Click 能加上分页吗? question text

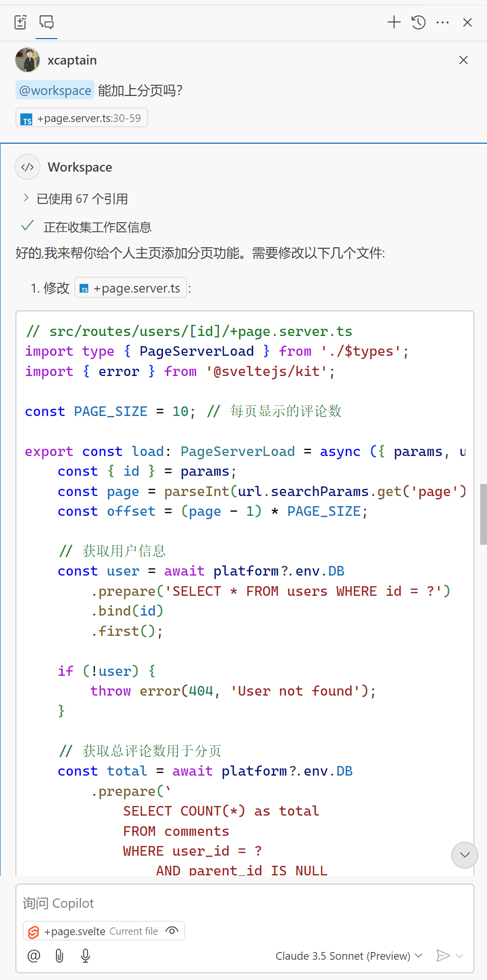[x=140, y=90]
